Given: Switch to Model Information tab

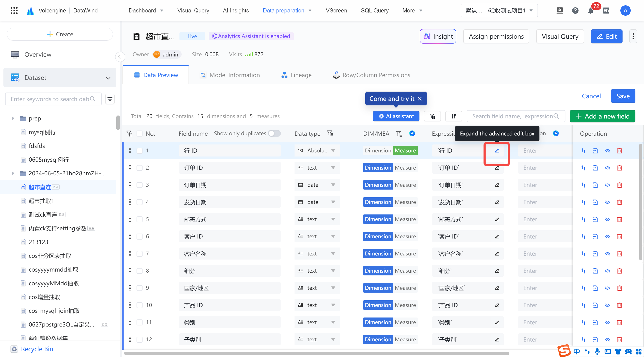Looking at the screenshot, I should (x=230, y=75).
